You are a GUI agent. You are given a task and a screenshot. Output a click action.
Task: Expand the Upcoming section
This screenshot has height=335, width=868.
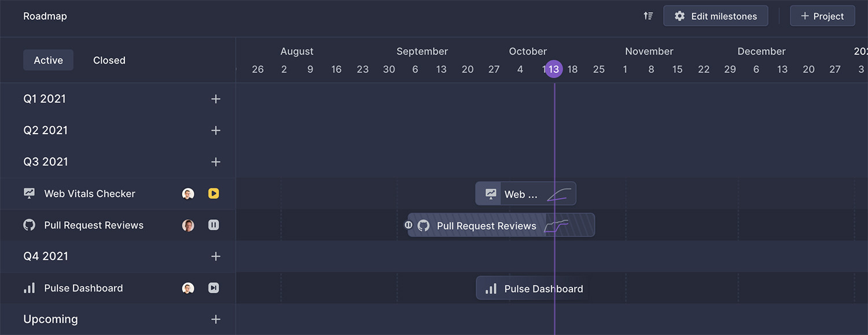coord(215,319)
